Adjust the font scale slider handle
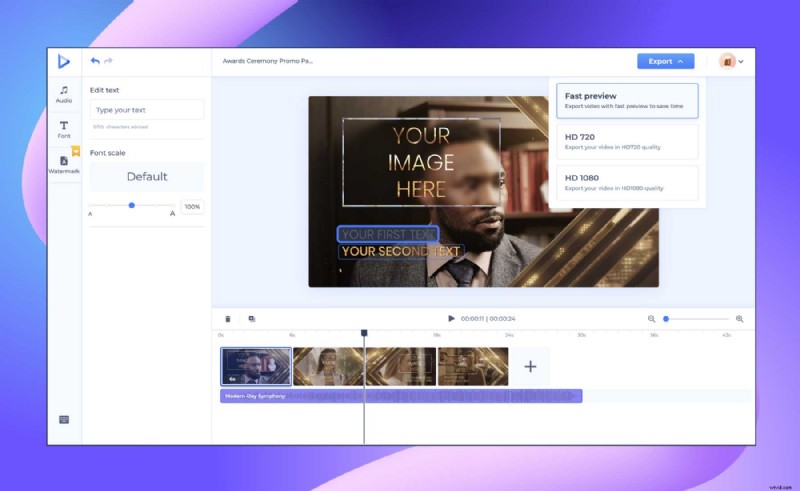This screenshot has width=800, height=491. click(132, 205)
